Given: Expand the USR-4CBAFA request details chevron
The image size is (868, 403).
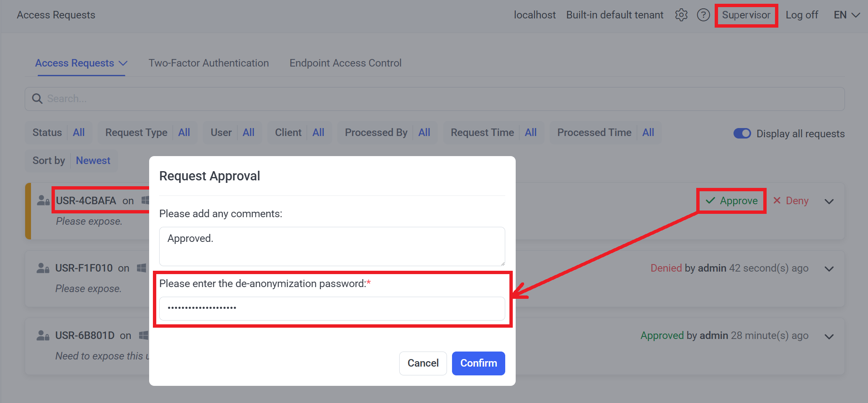Looking at the screenshot, I should coord(829,201).
